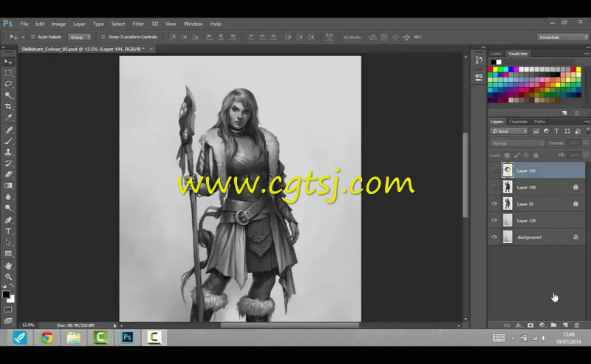This screenshot has width=591, height=364.
Task: Switch to the Channels tab
Action: coord(519,122)
